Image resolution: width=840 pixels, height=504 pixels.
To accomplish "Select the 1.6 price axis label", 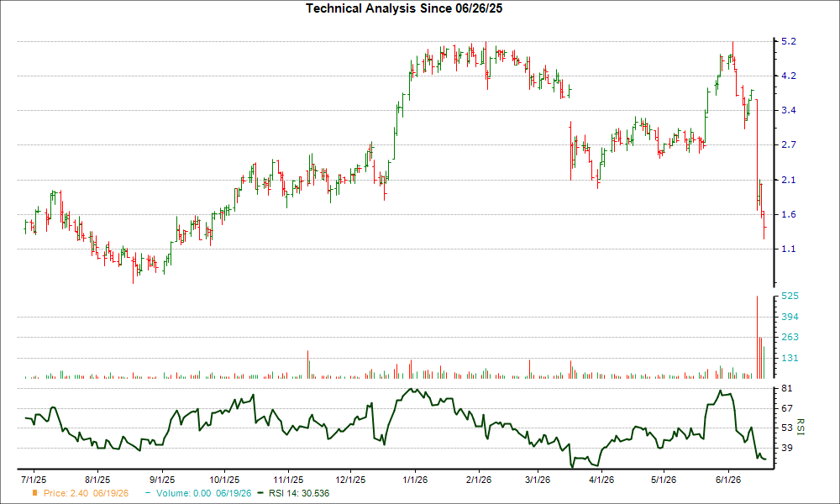I will coord(789,214).
